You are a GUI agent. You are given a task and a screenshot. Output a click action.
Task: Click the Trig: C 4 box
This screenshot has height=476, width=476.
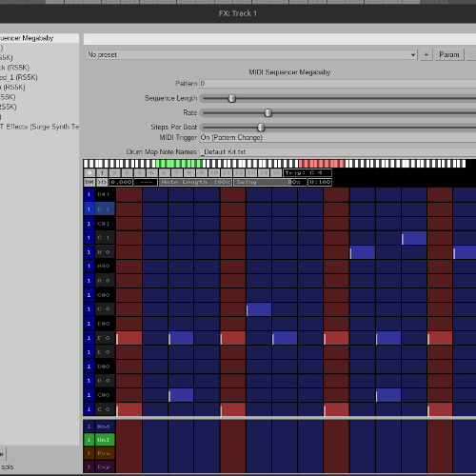tap(307, 173)
